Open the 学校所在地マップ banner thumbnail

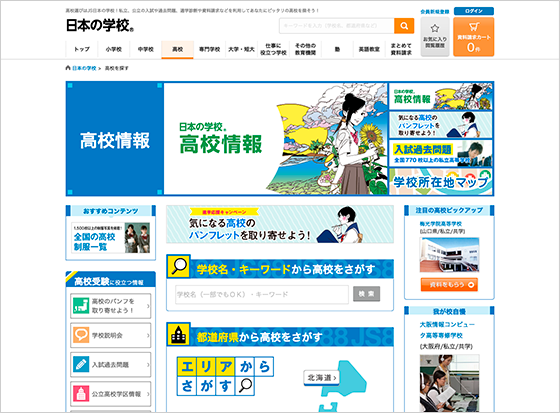440,181
